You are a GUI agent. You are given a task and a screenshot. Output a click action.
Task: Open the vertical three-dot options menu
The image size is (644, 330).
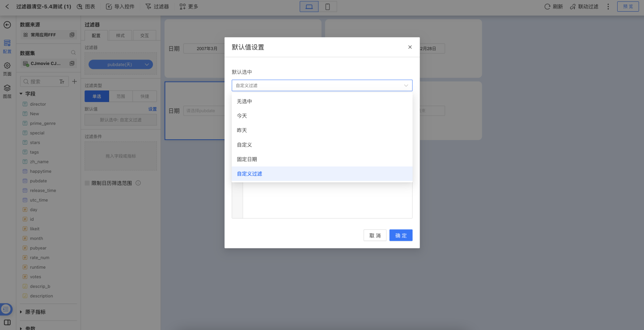tap(608, 7)
